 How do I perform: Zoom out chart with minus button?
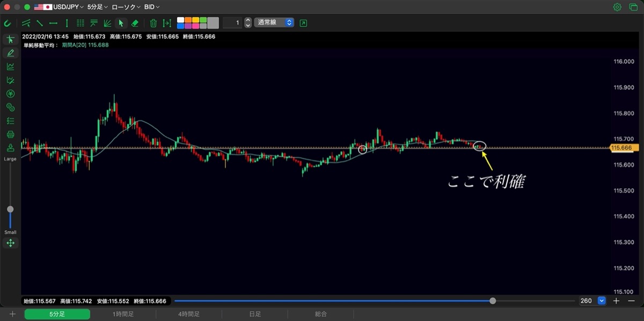click(631, 301)
